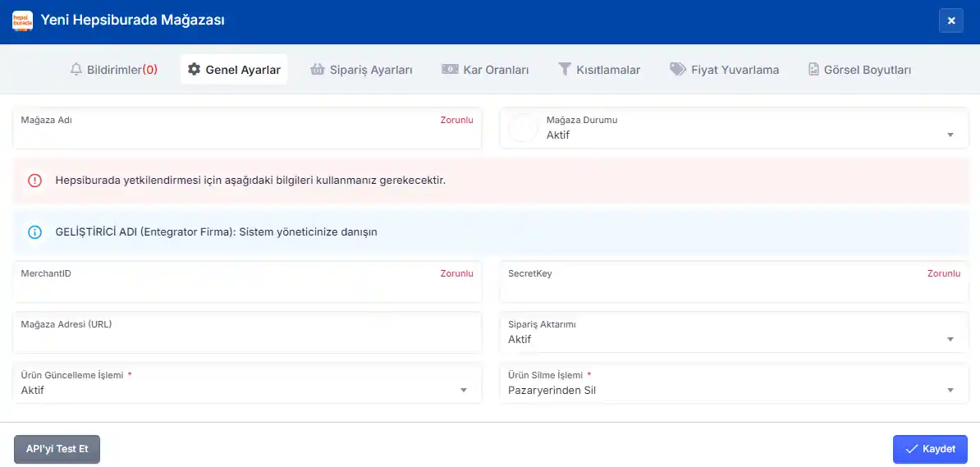This screenshot has height=467, width=980.
Task: Click the Hepsiburada logo in the title bar
Action: (x=22, y=21)
